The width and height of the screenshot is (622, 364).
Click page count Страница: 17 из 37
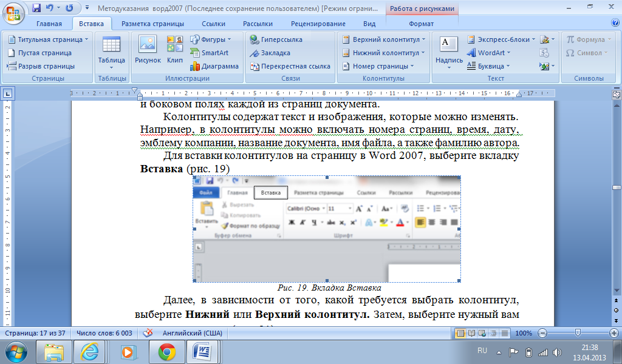(x=35, y=333)
